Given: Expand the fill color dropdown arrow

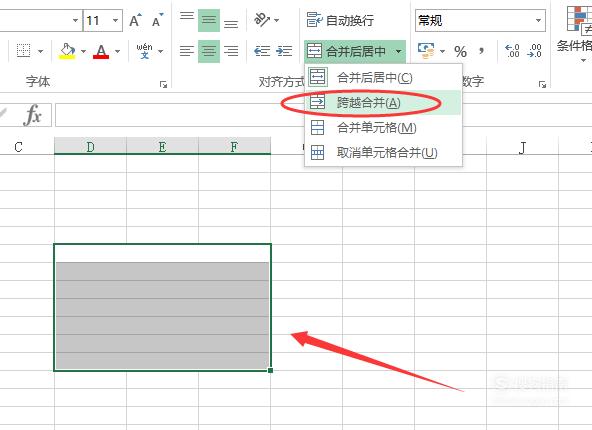Looking at the screenshot, I should pyautogui.click(x=83, y=51).
